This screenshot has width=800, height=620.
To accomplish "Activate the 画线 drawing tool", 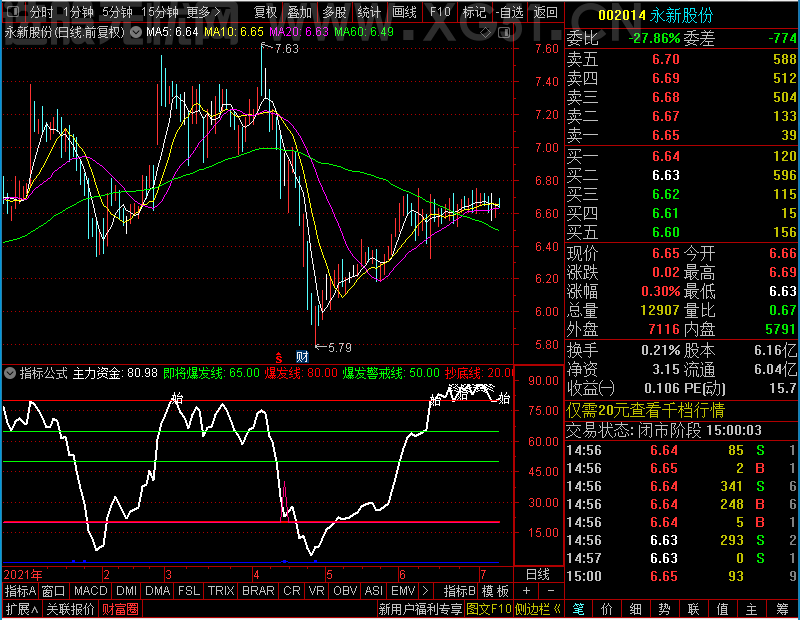I will click(404, 12).
